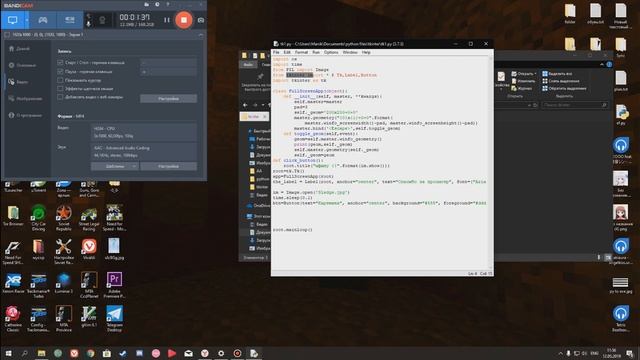Select Bandicam HDMI device recording mode
Screen dimensions: 640x360
coord(70,20)
